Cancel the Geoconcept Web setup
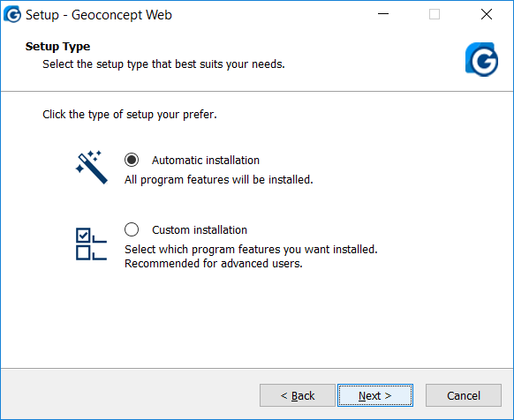Screen dimensions: 514x420 click(464, 395)
